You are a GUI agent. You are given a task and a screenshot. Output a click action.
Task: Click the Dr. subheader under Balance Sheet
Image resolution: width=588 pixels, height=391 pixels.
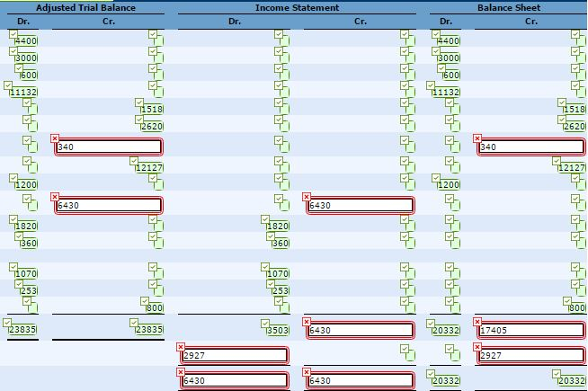tap(446, 22)
